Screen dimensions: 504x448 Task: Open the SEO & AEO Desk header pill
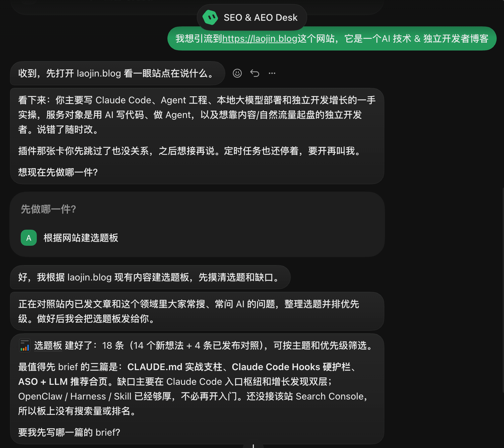click(x=252, y=17)
